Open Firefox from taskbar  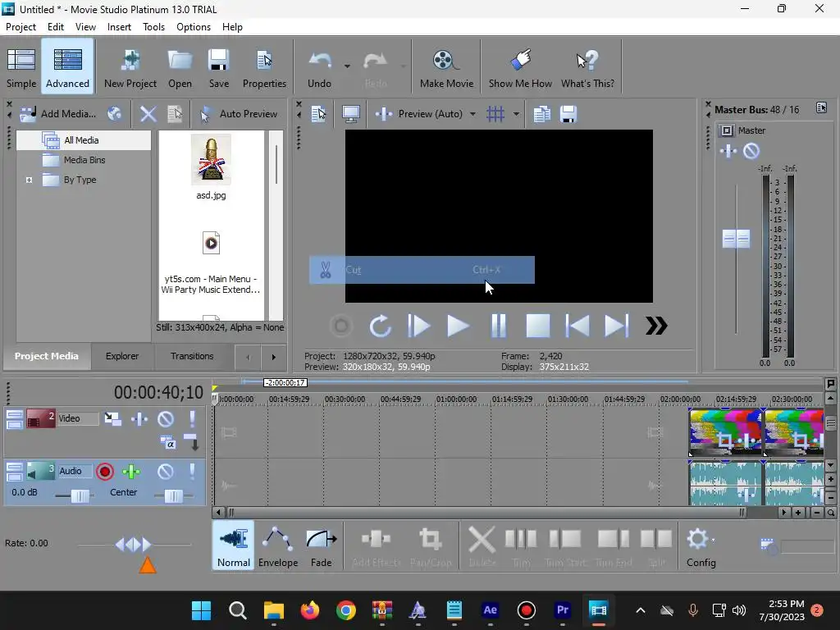pyautogui.click(x=309, y=610)
